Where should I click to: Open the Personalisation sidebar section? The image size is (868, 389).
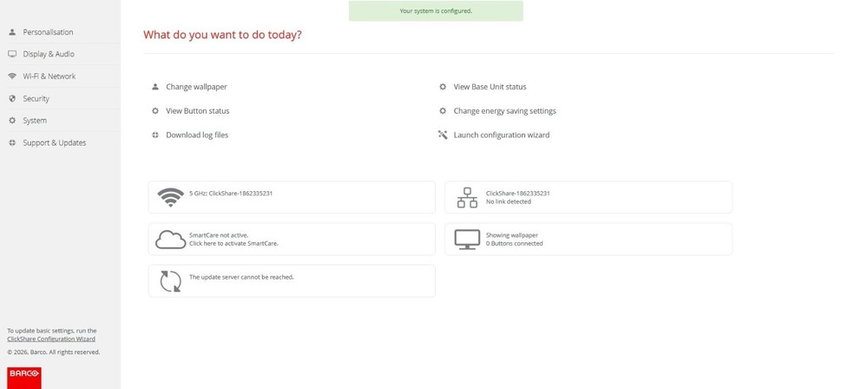48,32
